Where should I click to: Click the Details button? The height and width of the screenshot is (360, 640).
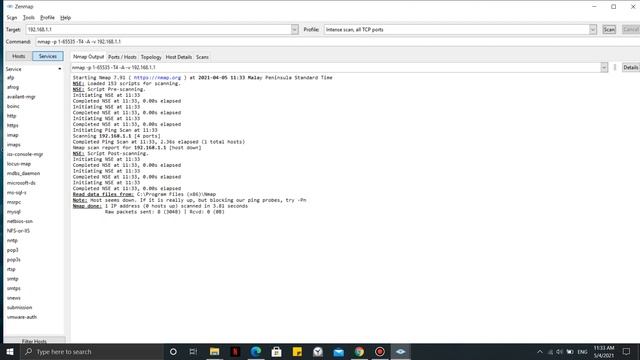point(631,67)
